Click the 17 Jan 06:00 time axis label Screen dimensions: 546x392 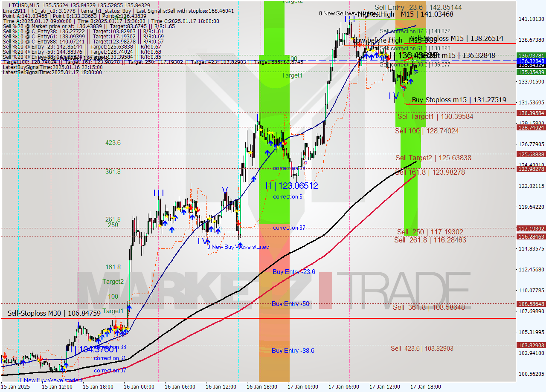(x=343, y=387)
